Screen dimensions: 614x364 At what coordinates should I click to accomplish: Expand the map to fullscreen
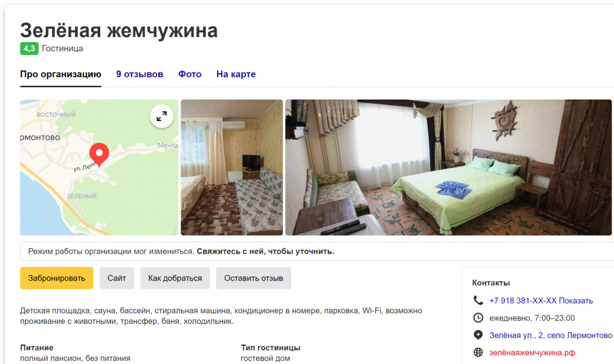(x=161, y=116)
